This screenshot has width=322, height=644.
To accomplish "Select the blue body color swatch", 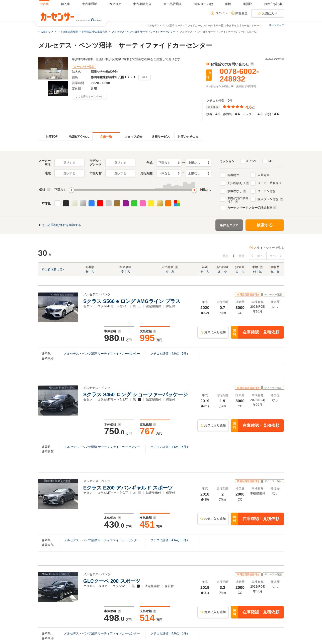I will (92, 203).
